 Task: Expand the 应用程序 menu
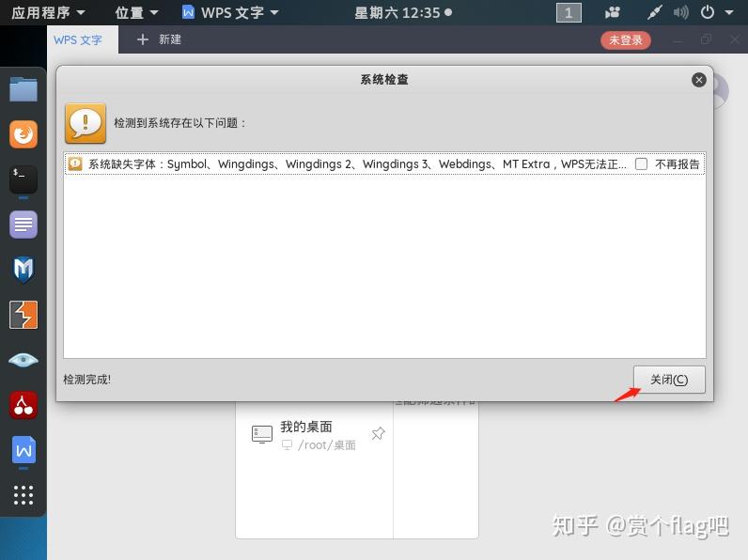click(x=48, y=12)
